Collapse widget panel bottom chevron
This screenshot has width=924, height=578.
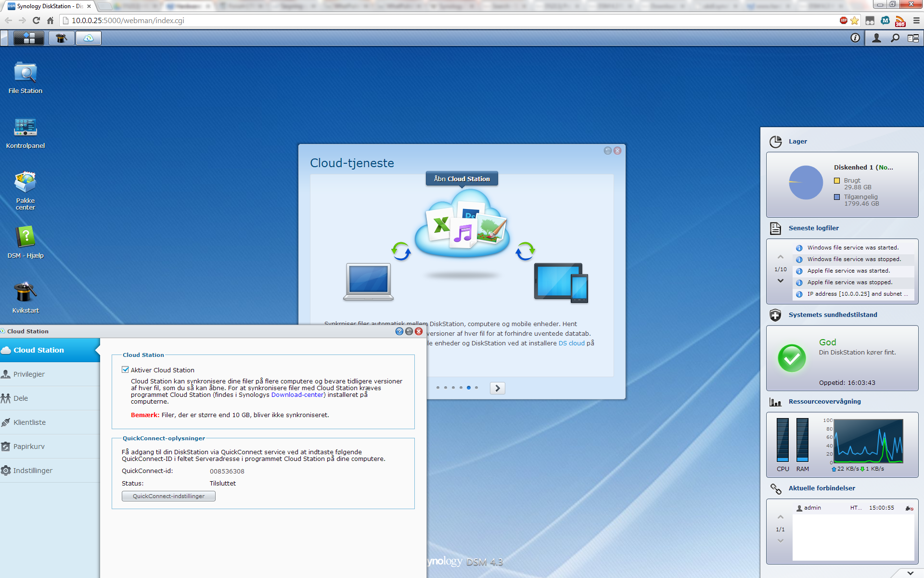pos(911,573)
